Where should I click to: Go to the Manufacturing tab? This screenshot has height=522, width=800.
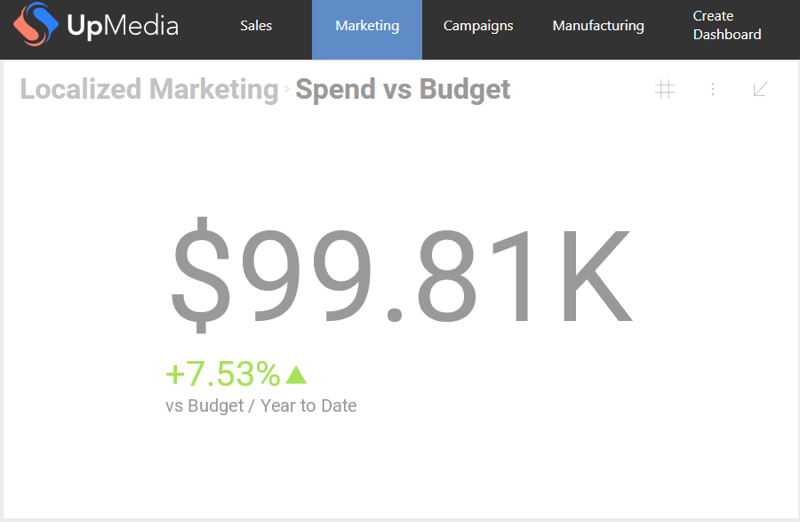click(x=598, y=26)
